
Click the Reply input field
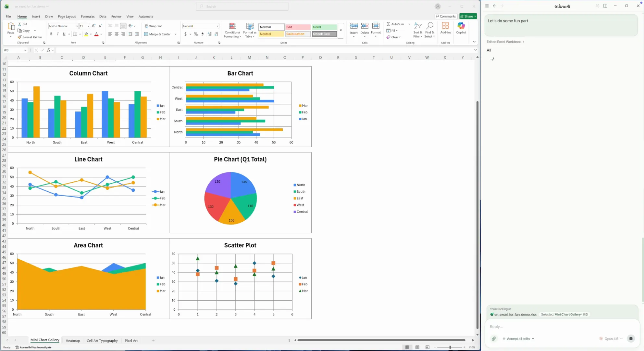[x=562, y=327]
